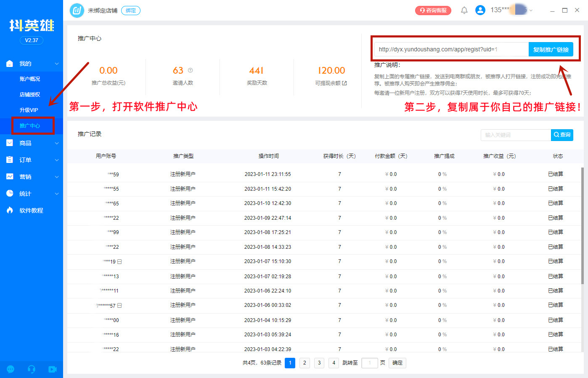The height and width of the screenshot is (378, 588).
Task: Click the 63 invited people value
Action: (x=178, y=70)
